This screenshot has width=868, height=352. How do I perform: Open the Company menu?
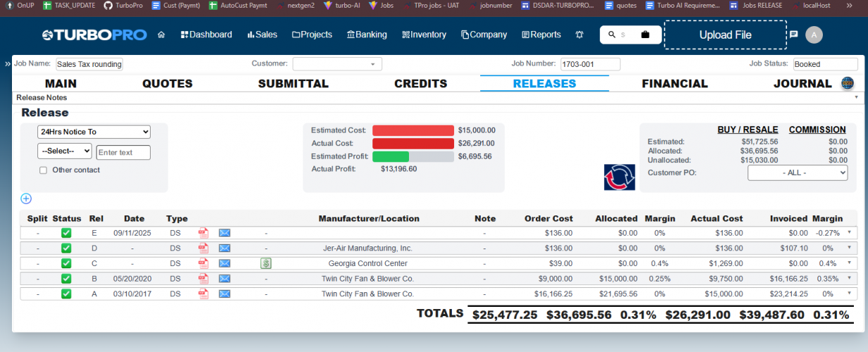484,34
